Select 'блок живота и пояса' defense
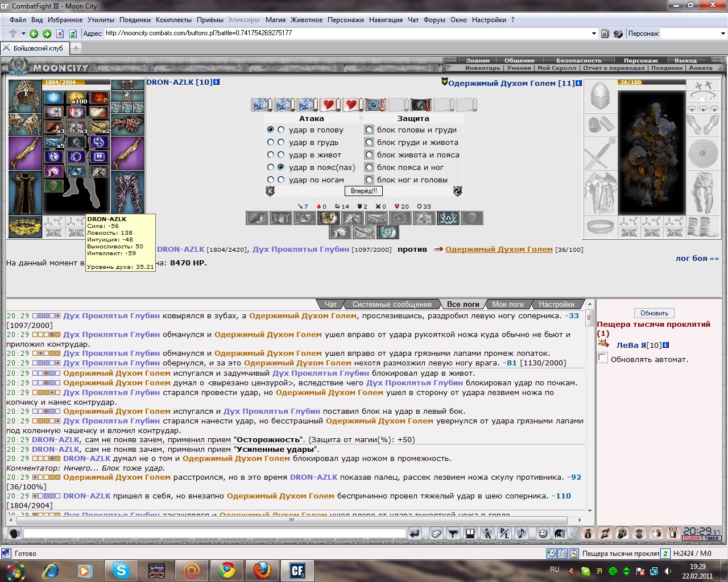The height and width of the screenshot is (582, 728). tap(369, 155)
